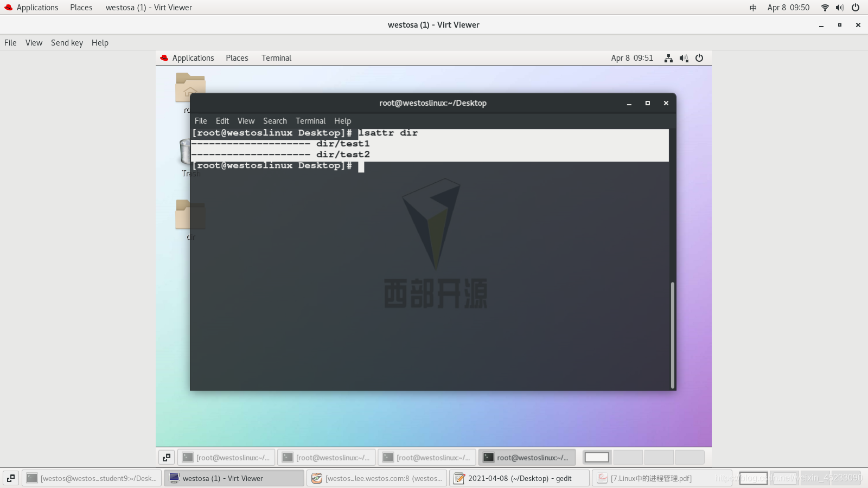Switch to second guest taskbar terminal window
868x488 pixels.
tap(327, 458)
